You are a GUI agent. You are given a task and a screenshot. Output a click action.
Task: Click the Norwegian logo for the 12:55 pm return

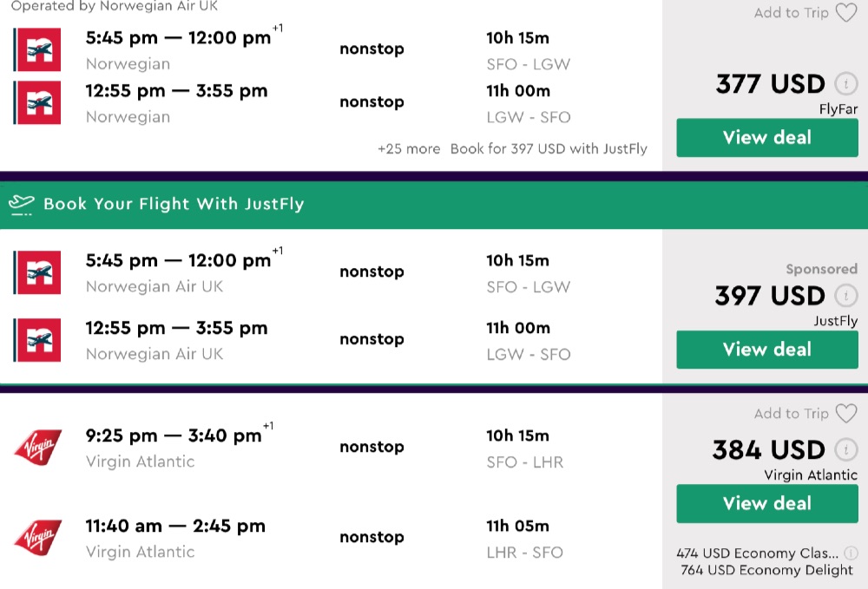(38, 102)
